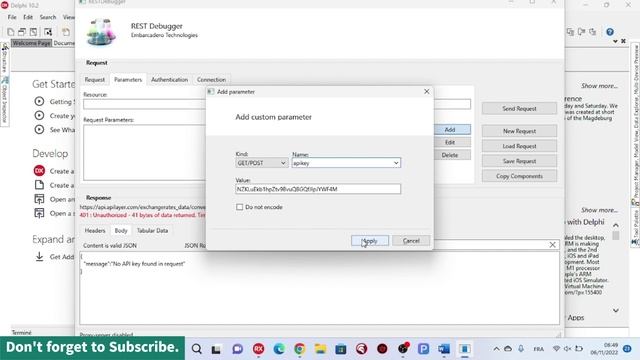Click the Task View taskbar icon

coord(216,349)
